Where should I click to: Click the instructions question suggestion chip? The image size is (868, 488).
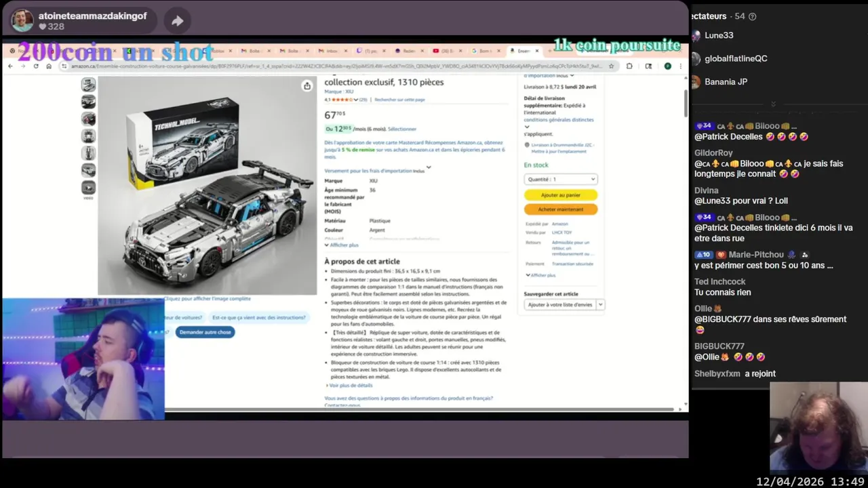(x=258, y=317)
